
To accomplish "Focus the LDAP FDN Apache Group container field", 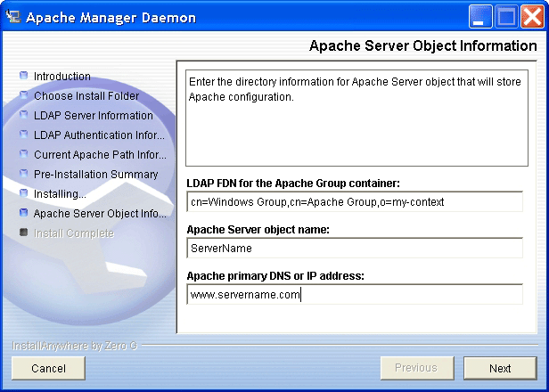I will point(355,201).
